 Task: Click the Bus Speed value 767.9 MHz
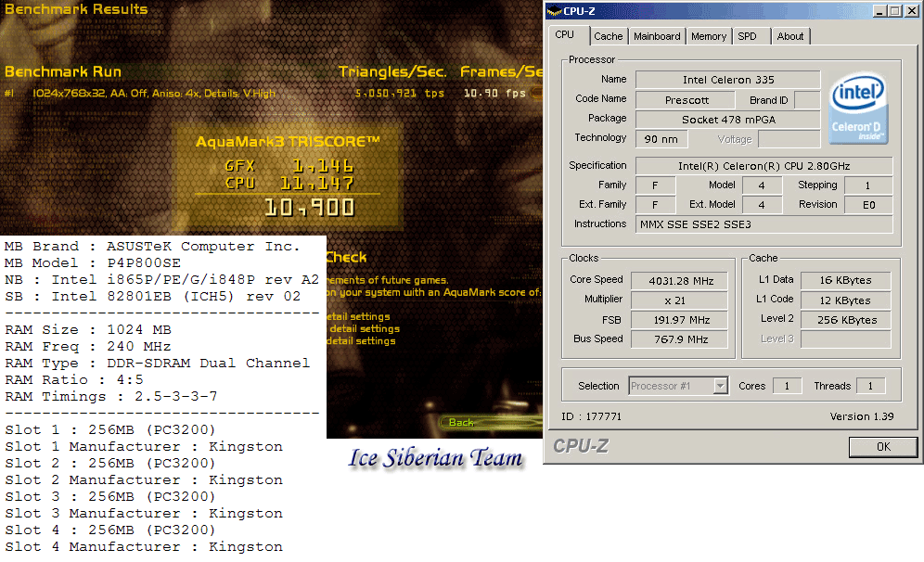(x=679, y=339)
